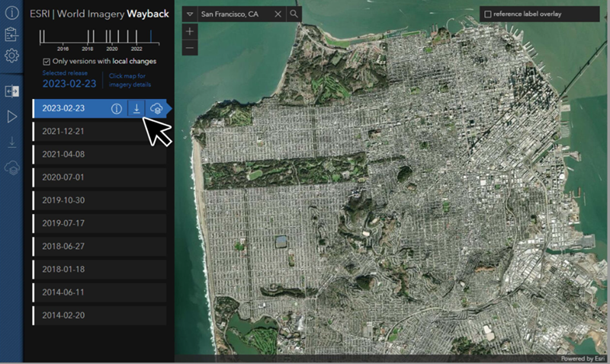The height and width of the screenshot is (364, 610).
Task: Show info for the 2023-02-23 release
Action: 117,109
